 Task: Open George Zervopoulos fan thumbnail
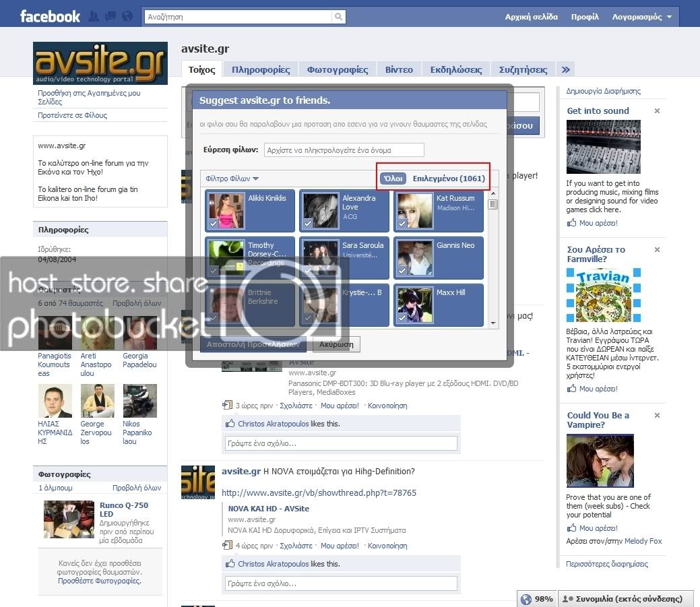click(97, 401)
